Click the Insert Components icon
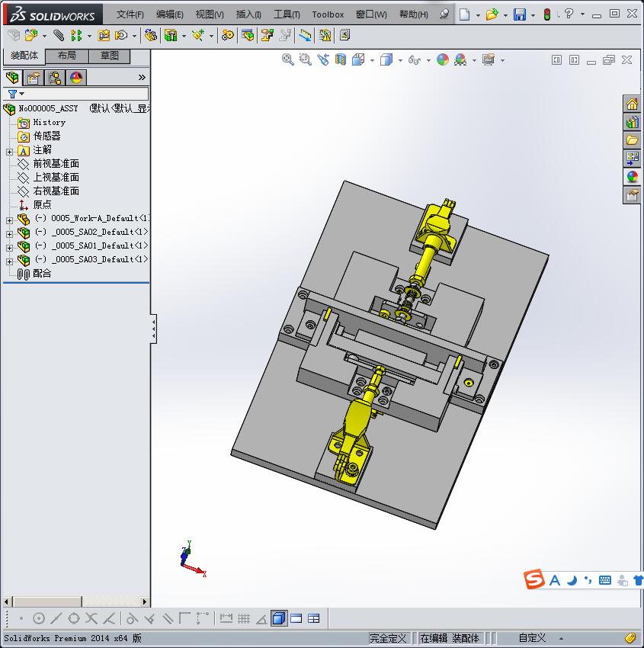This screenshot has width=644, height=648. click(31, 36)
